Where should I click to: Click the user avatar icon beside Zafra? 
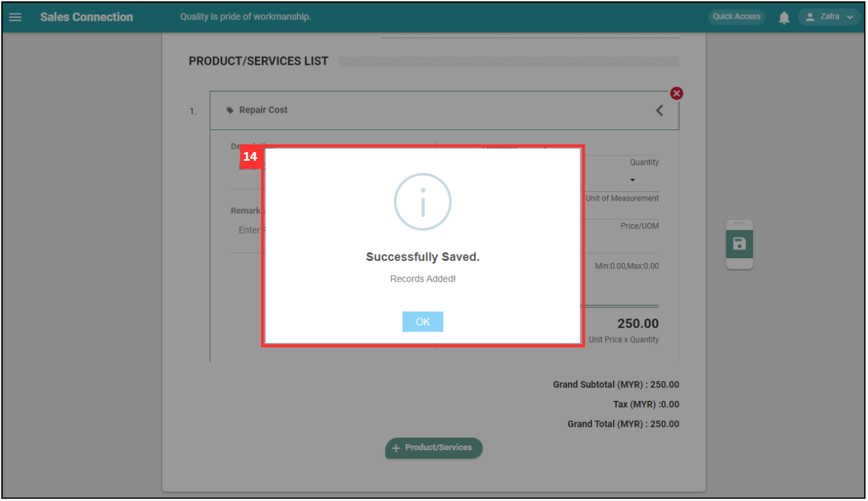810,17
